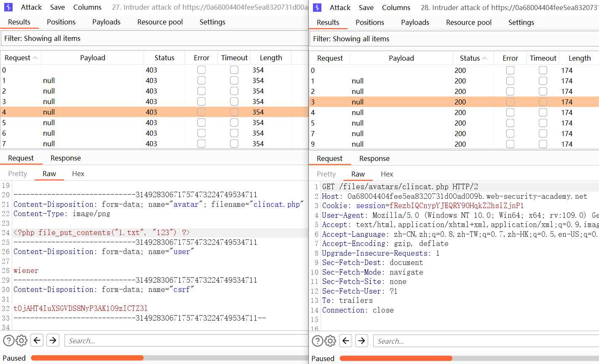Click the Burp lightning icon in left window
Viewport: 599px width, 364px height.
point(9,7)
